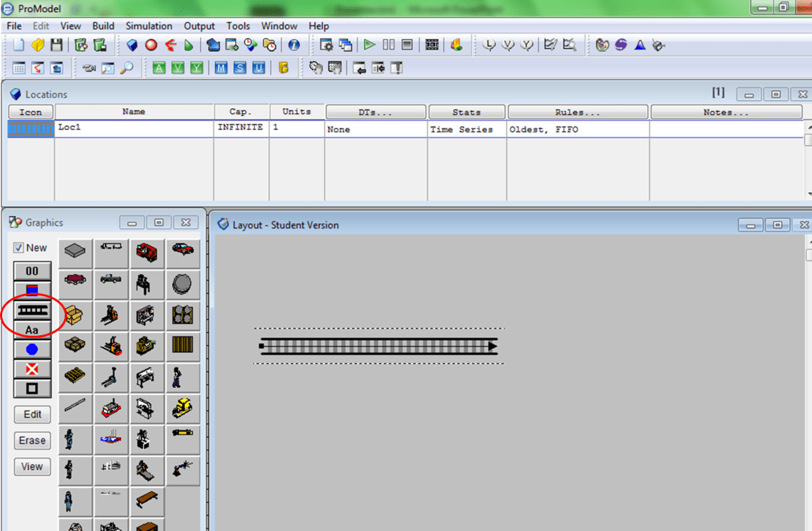Click the blue info icon in toolbar
This screenshot has height=531, width=812.
[293, 45]
